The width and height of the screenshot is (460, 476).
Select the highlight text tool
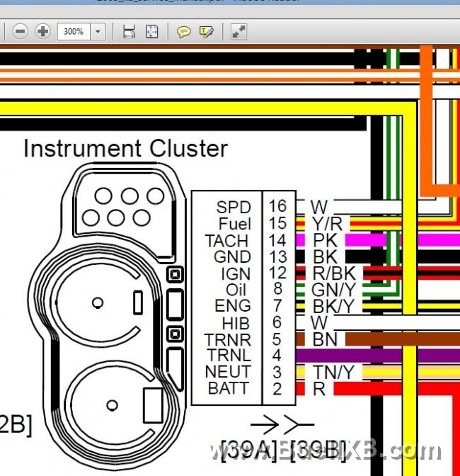coord(207,32)
